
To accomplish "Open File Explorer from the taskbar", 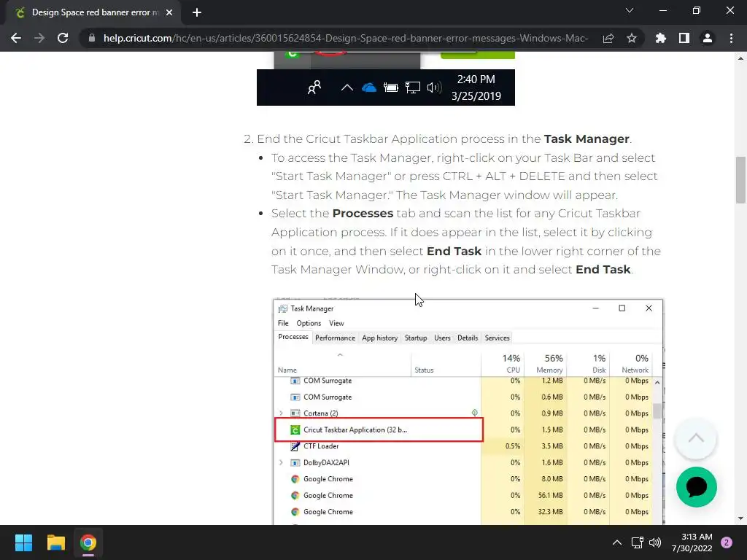I will [x=55, y=542].
